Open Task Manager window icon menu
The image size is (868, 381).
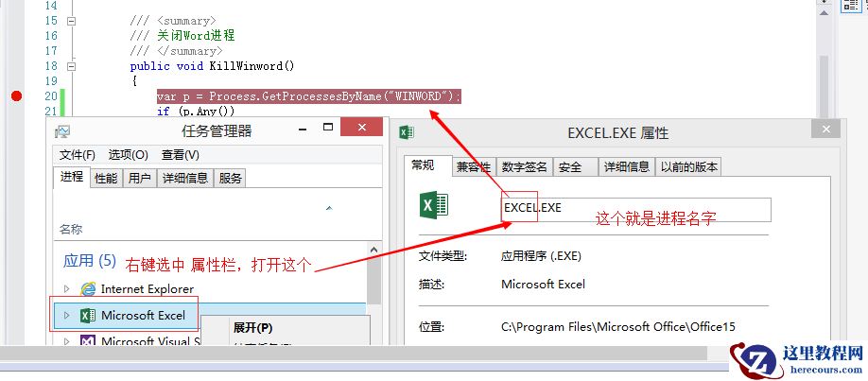62,131
